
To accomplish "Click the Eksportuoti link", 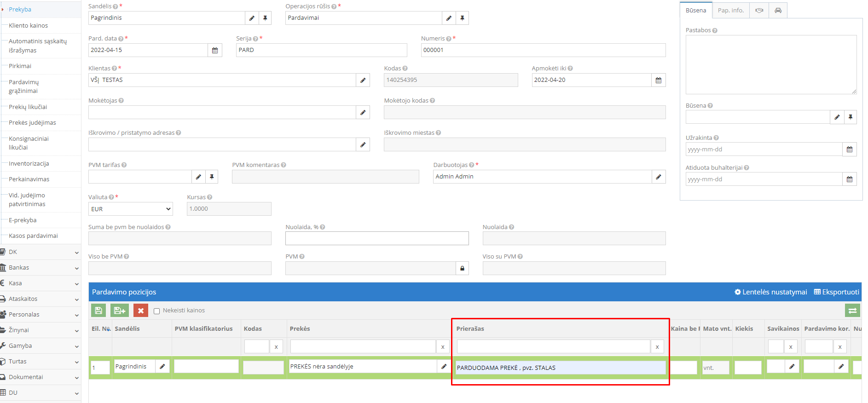I will (837, 292).
